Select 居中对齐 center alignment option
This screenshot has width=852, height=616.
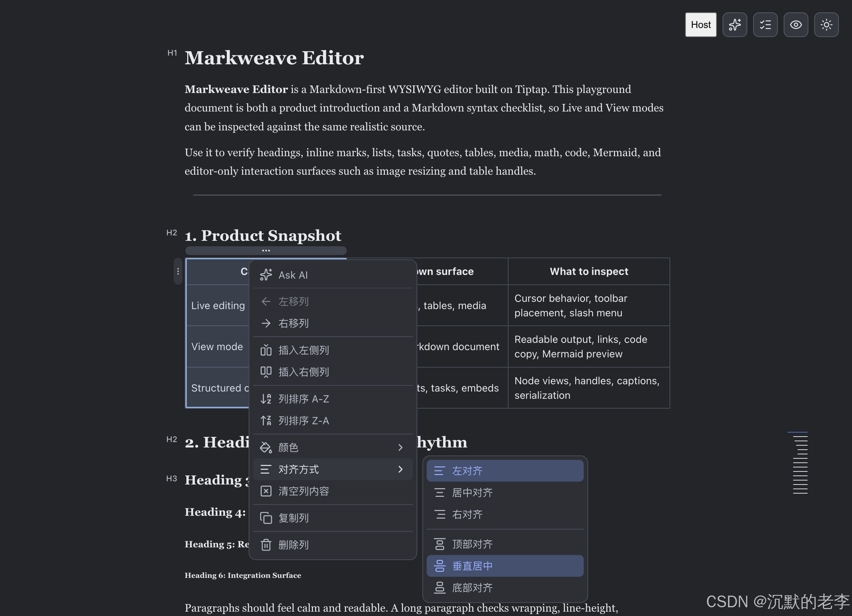505,493
